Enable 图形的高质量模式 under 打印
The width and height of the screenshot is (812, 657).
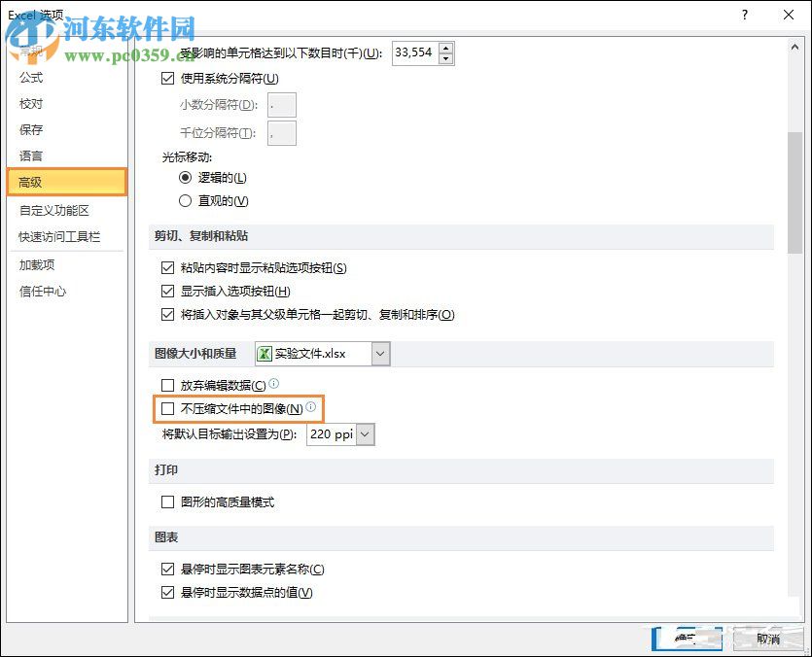point(168,501)
